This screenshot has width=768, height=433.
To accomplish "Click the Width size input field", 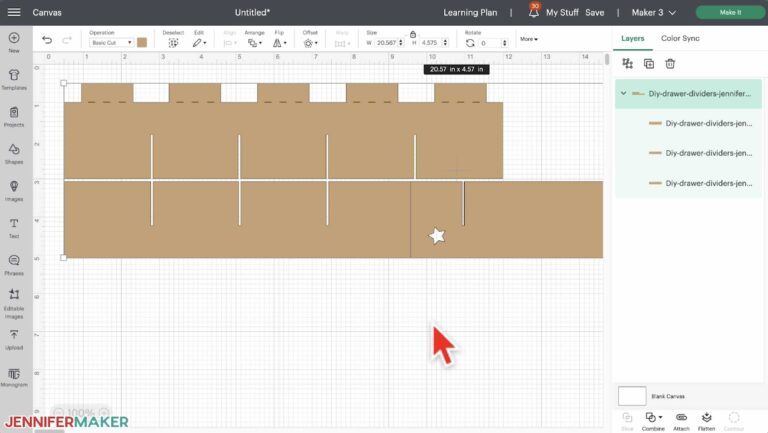I will [386, 43].
